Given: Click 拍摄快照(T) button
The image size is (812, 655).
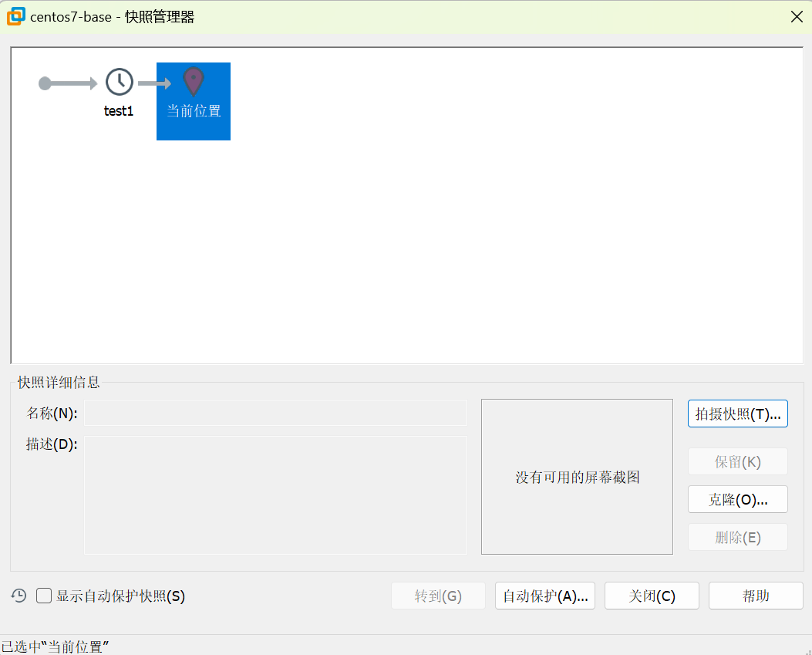Looking at the screenshot, I should (737, 414).
